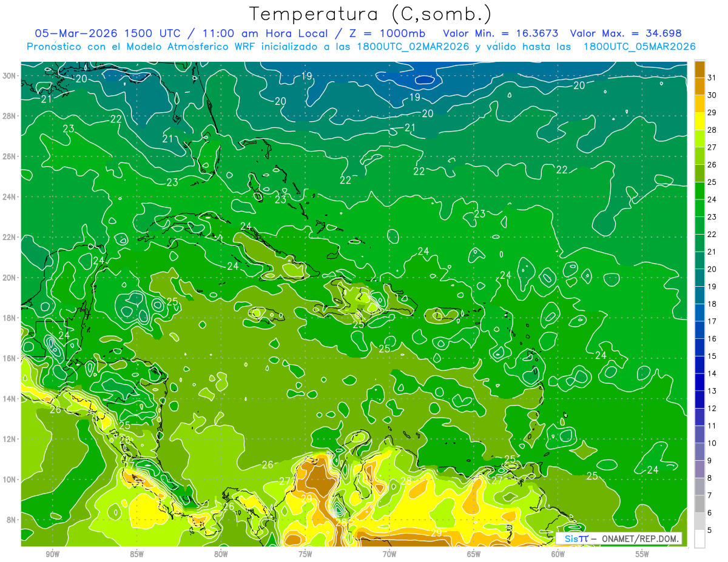
Task: Click the 30N latitude axis label
Action: click(x=9, y=76)
